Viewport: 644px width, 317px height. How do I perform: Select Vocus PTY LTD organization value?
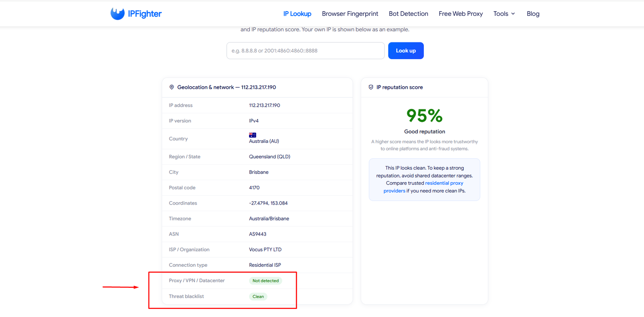click(x=265, y=250)
